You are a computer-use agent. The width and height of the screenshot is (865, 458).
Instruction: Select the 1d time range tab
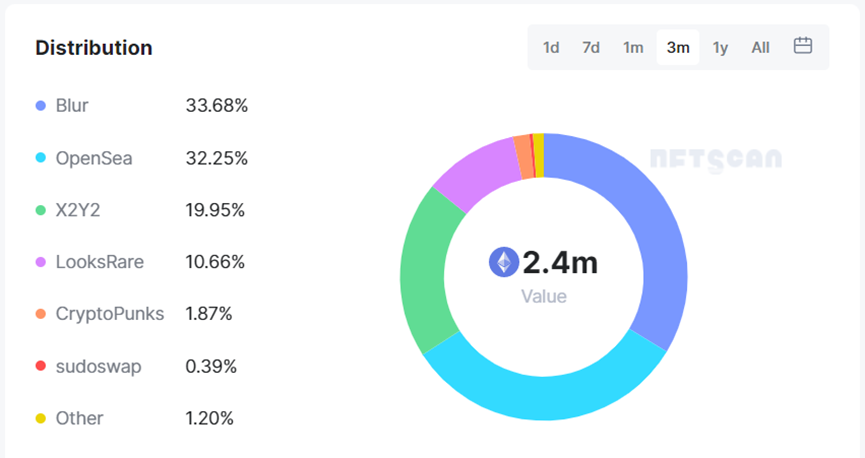point(551,47)
